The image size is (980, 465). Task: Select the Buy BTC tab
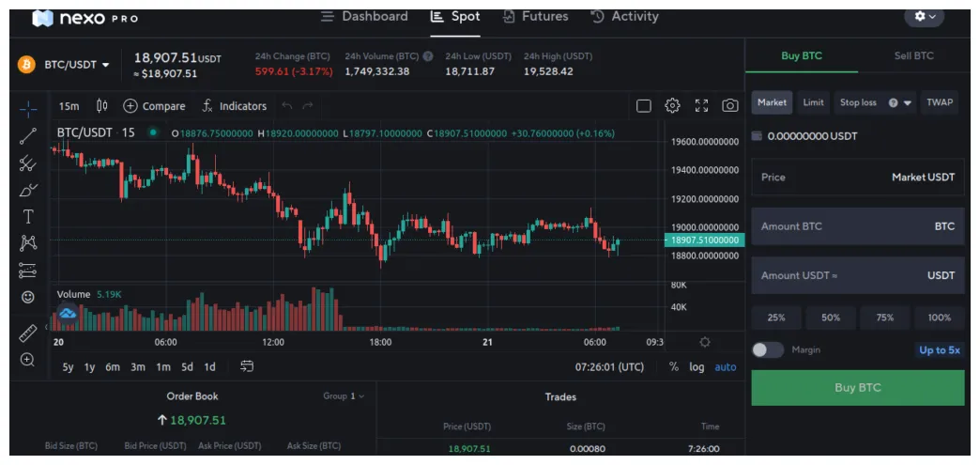pyautogui.click(x=802, y=55)
